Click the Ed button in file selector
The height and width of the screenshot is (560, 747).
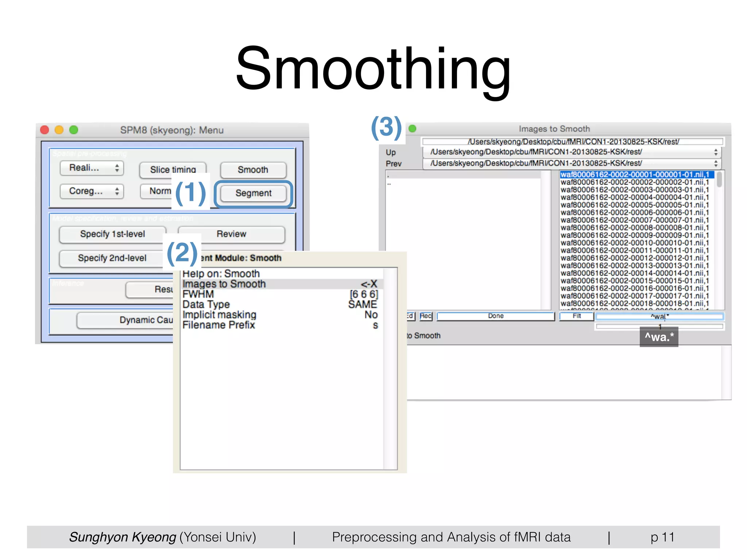click(411, 316)
